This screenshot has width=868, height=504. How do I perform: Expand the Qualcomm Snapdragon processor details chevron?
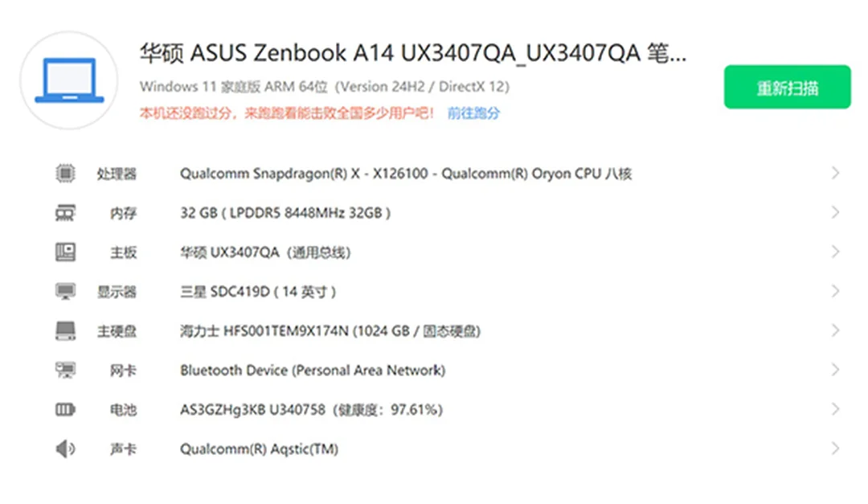click(836, 174)
